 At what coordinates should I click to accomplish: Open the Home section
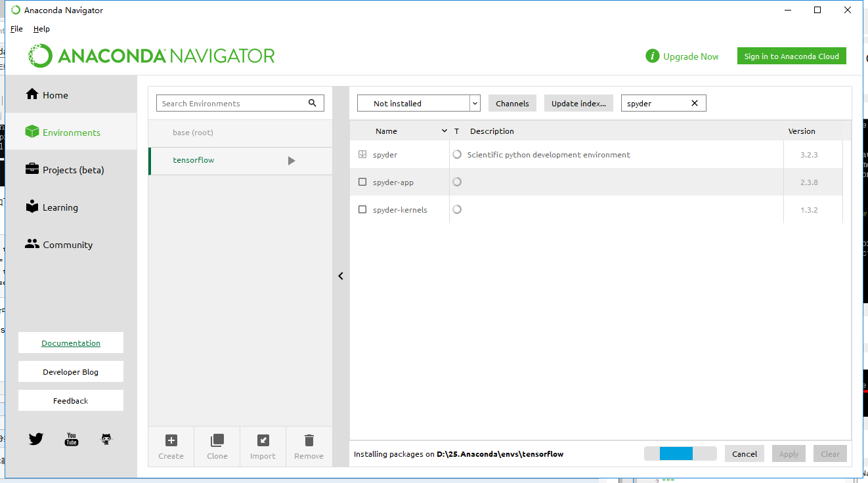point(71,95)
